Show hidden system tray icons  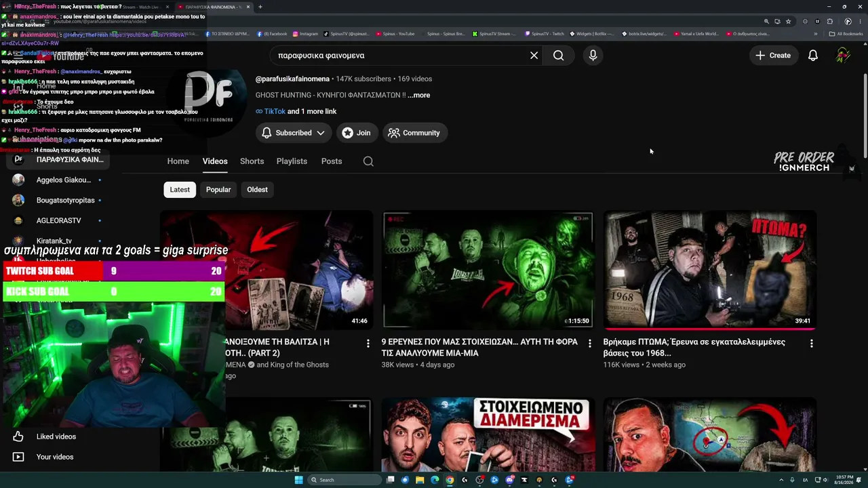780,480
